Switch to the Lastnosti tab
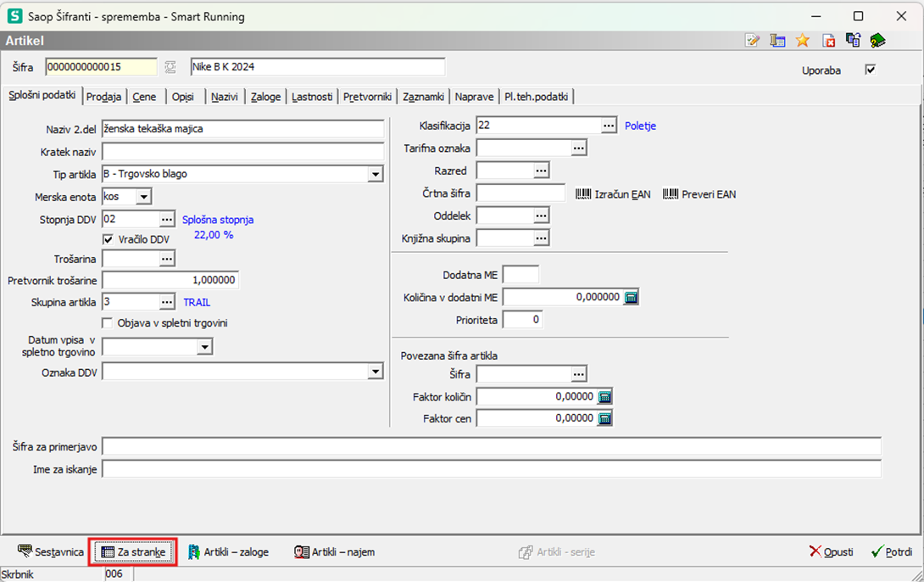The width and height of the screenshot is (924, 582). [312, 97]
